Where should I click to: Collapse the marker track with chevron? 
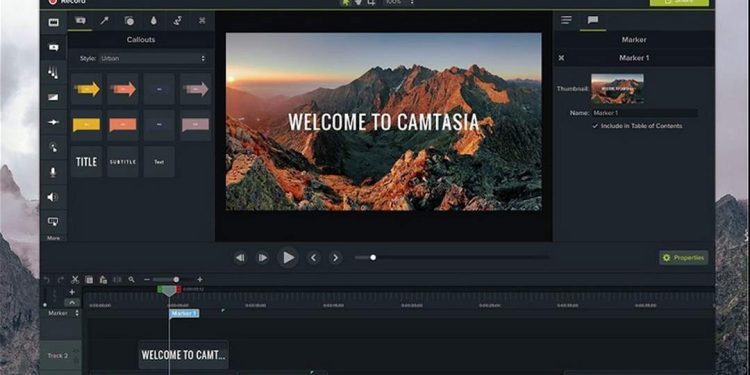(x=72, y=302)
